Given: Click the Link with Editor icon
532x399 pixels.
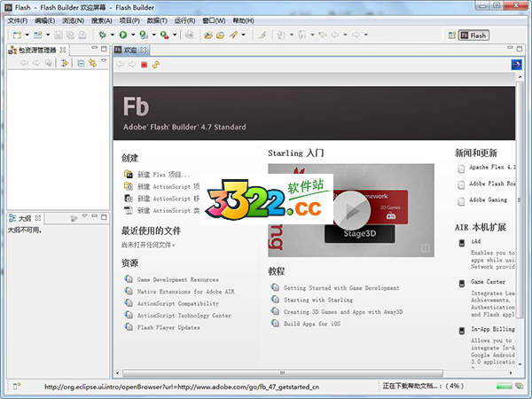Looking at the screenshot, I should [x=92, y=64].
